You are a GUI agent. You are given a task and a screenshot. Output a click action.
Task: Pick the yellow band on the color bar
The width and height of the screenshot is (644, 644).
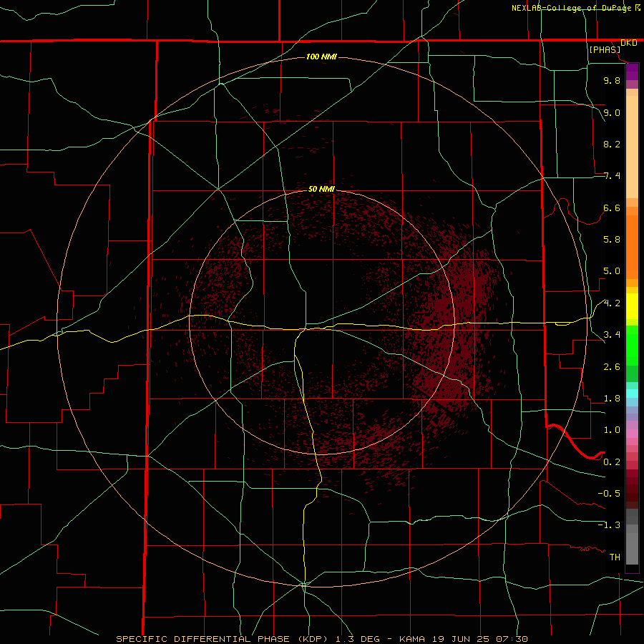point(632,306)
